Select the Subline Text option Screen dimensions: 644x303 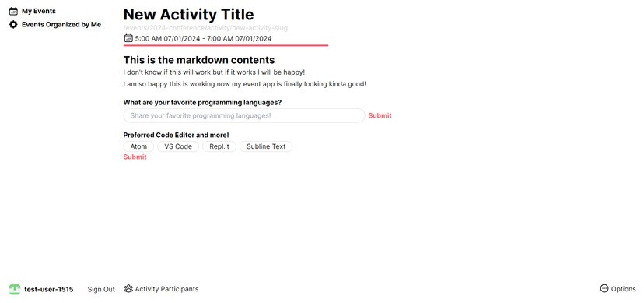coord(266,146)
